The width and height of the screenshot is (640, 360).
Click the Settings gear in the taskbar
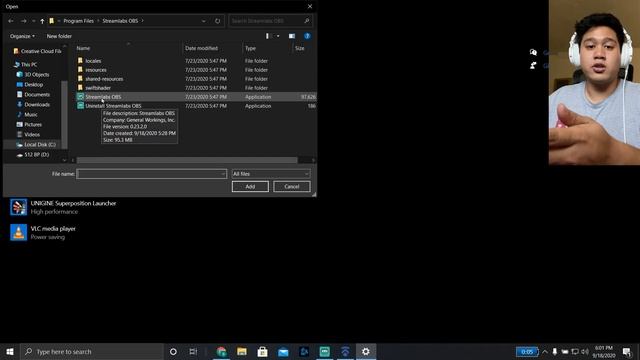(366, 351)
